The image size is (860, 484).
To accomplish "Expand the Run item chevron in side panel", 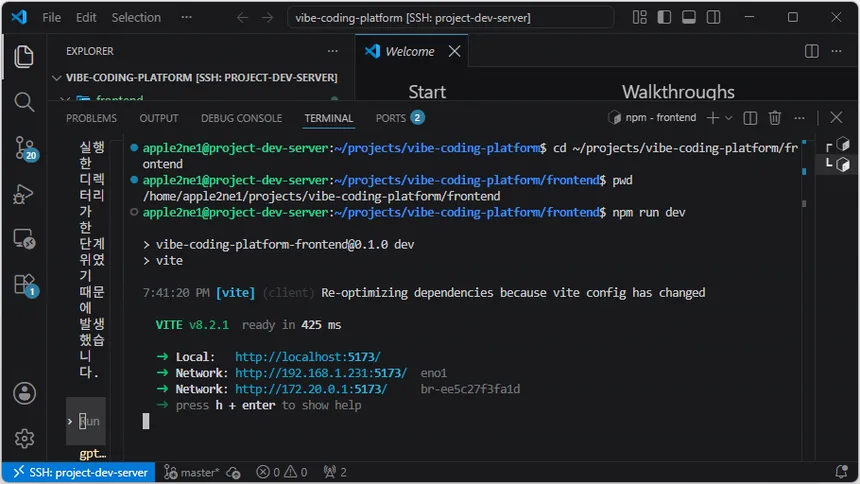I will (x=70, y=421).
